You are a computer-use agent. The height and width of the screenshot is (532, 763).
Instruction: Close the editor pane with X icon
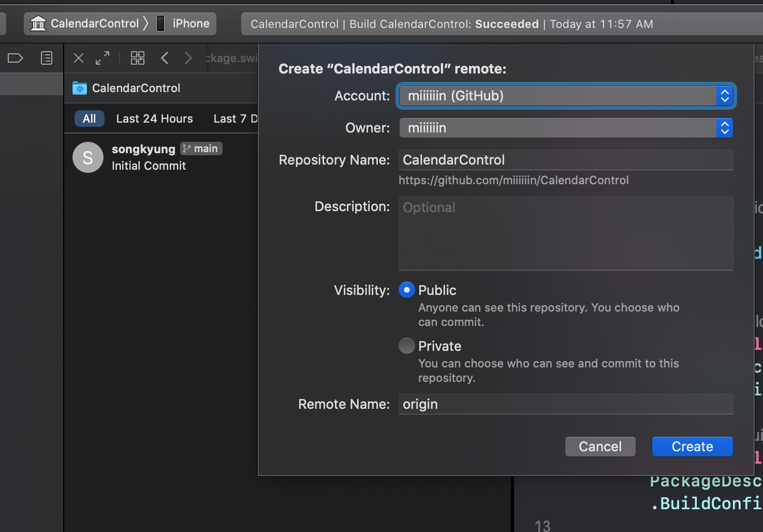click(x=79, y=58)
